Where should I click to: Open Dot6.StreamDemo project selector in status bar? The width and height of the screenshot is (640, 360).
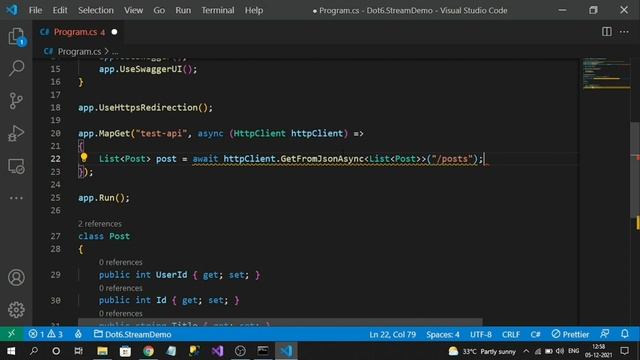[x=133, y=334]
